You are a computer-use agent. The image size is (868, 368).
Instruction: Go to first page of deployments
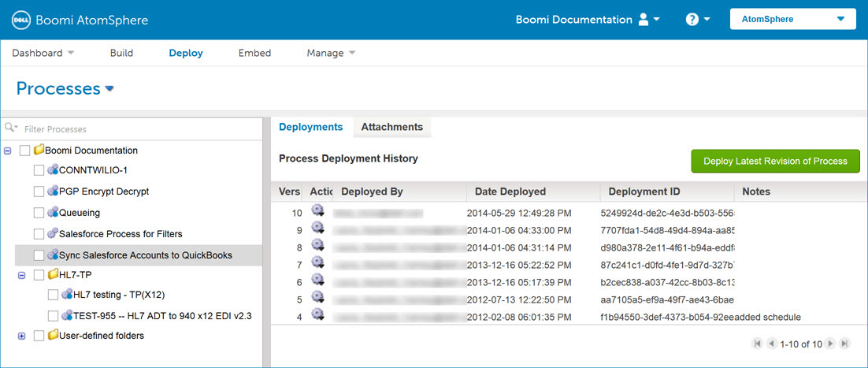(757, 344)
